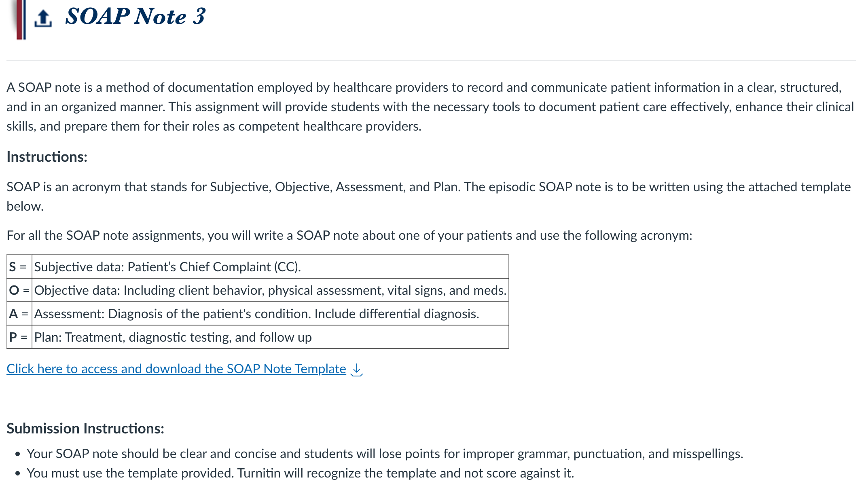This screenshot has height=486, width=868.
Task: Click the upload assignment icon beside title
Action: pos(43,18)
